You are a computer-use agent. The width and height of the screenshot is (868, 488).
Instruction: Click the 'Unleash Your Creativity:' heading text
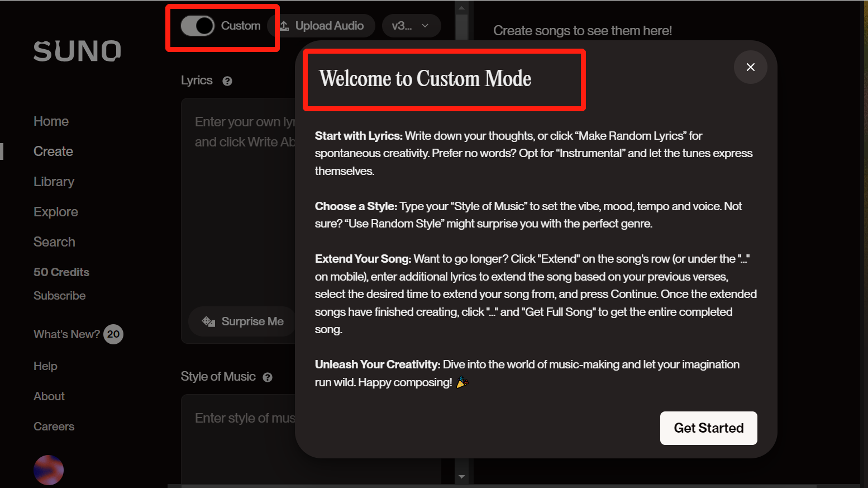point(378,364)
